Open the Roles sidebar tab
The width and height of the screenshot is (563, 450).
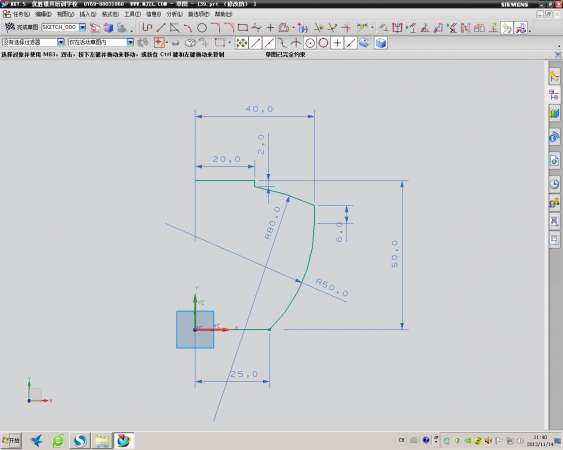coord(554,203)
